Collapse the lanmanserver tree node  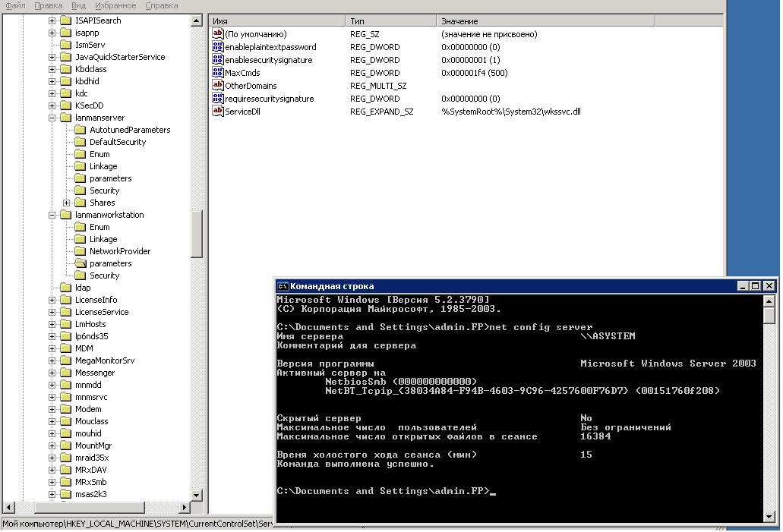point(52,118)
